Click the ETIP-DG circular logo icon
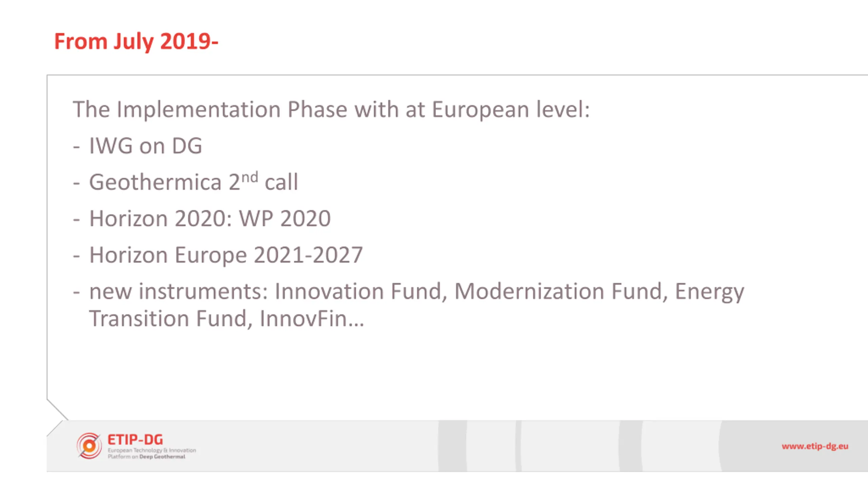The image size is (868, 488). click(89, 446)
